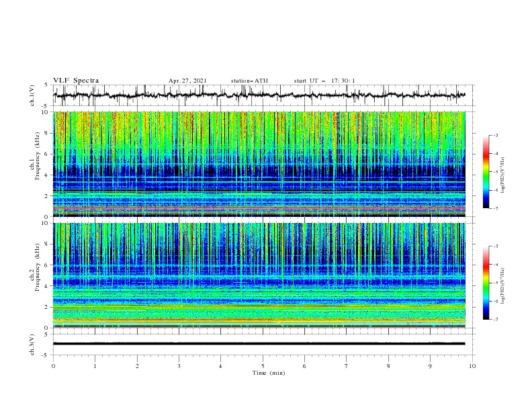Click the "-7" tick on ch.2 colorbar
This screenshot has width=532, height=411.
coord(495,319)
